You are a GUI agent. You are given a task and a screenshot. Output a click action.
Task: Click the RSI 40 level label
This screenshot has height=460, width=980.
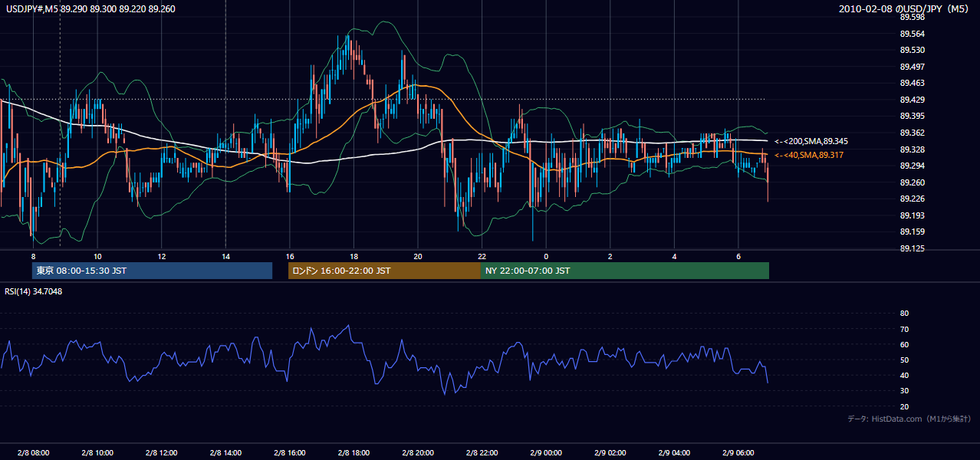pyautogui.click(x=904, y=376)
